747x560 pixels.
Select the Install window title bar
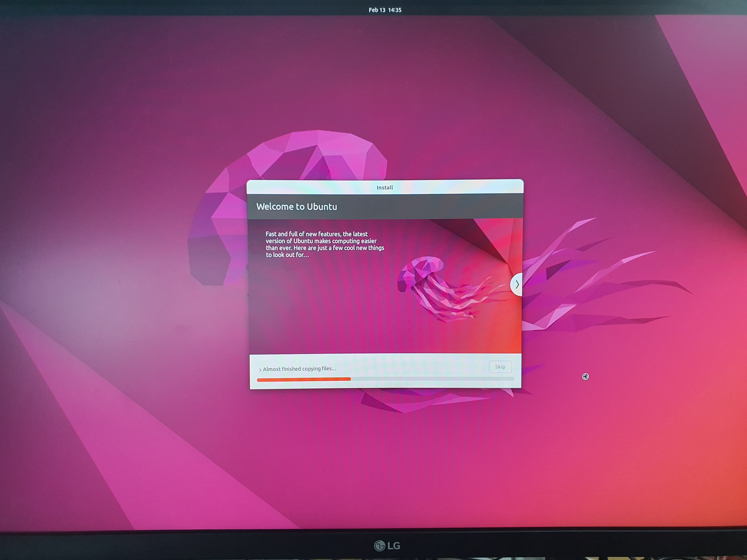click(385, 187)
